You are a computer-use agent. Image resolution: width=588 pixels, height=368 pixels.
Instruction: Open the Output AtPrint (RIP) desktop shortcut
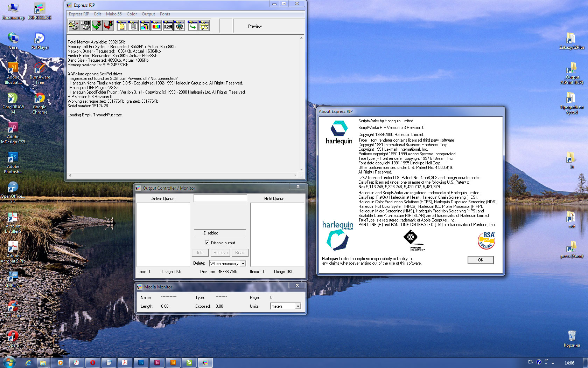click(572, 74)
